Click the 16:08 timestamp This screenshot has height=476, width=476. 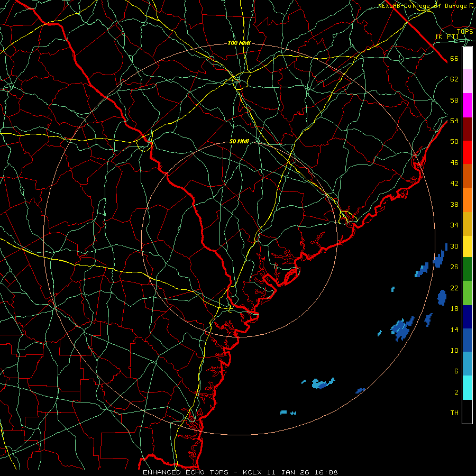pos(326,472)
